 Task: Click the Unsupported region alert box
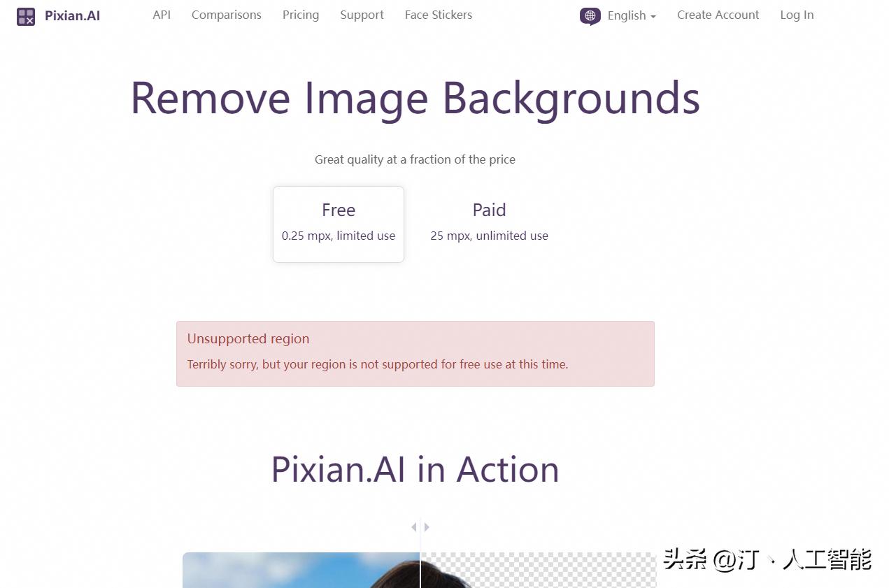click(x=415, y=354)
